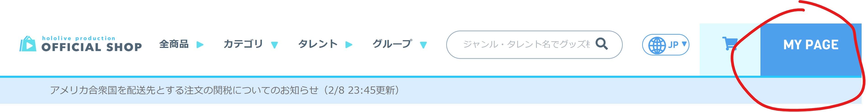Select the カテゴリ menu label

(x=243, y=44)
